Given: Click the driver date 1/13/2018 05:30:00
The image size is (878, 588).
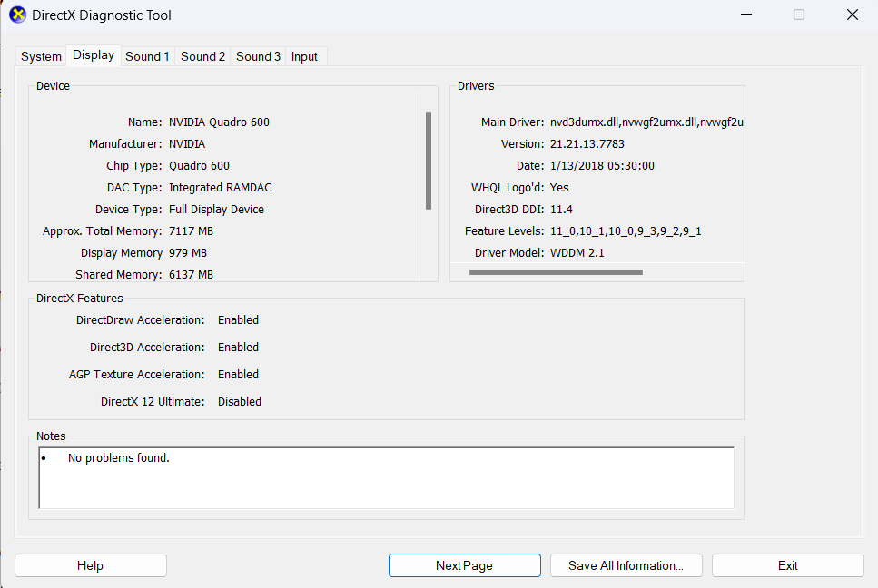Looking at the screenshot, I should (x=602, y=166).
